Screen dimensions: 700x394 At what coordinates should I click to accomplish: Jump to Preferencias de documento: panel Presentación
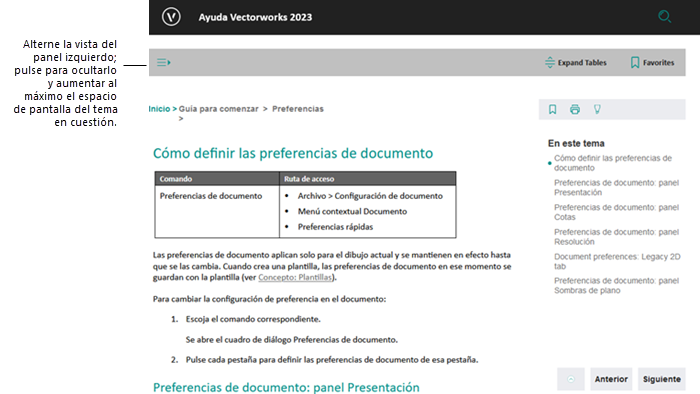click(617, 187)
